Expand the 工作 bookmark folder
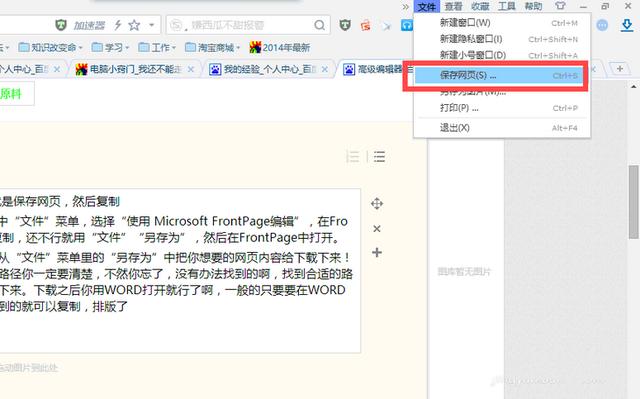The image size is (640, 399). coord(157,48)
